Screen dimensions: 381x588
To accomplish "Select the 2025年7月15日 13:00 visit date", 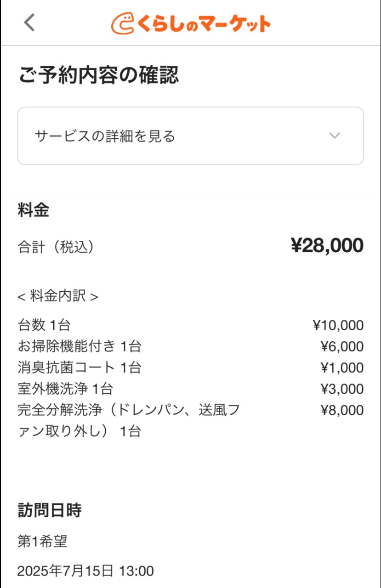I will [85, 571].
